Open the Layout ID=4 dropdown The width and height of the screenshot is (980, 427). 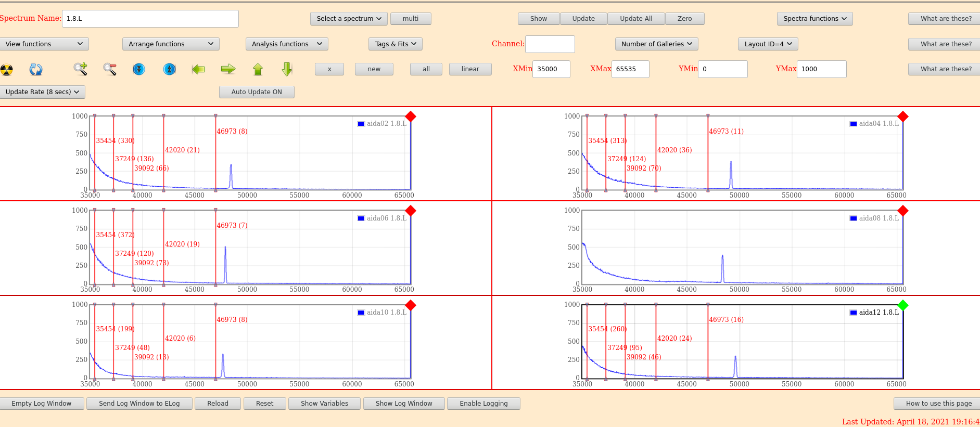pos(768,44)
